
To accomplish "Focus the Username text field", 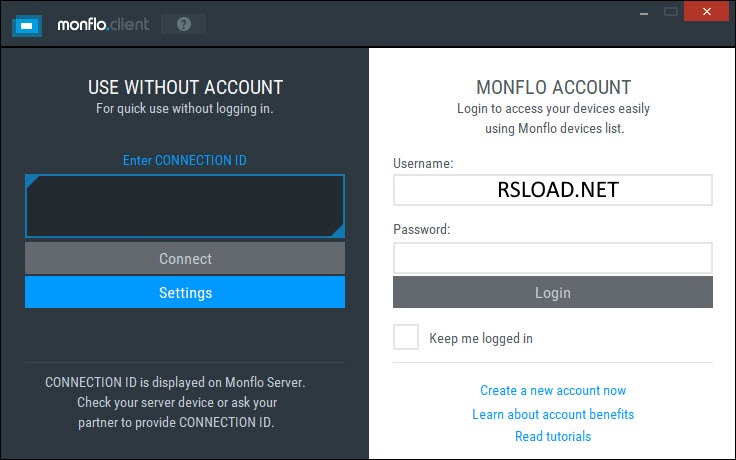I will point(552,190).
